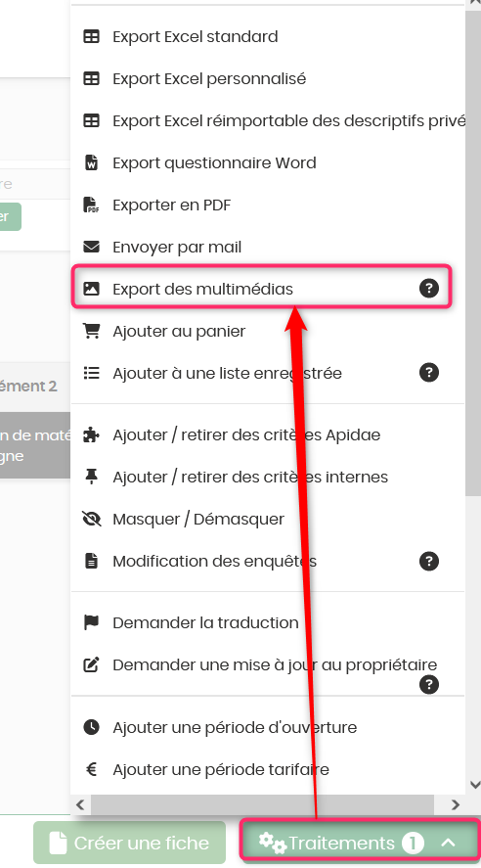This screenshot has width=481, height=868.
Task: Click the down arrow of vertical scrollbar
Action: (474, 785)
